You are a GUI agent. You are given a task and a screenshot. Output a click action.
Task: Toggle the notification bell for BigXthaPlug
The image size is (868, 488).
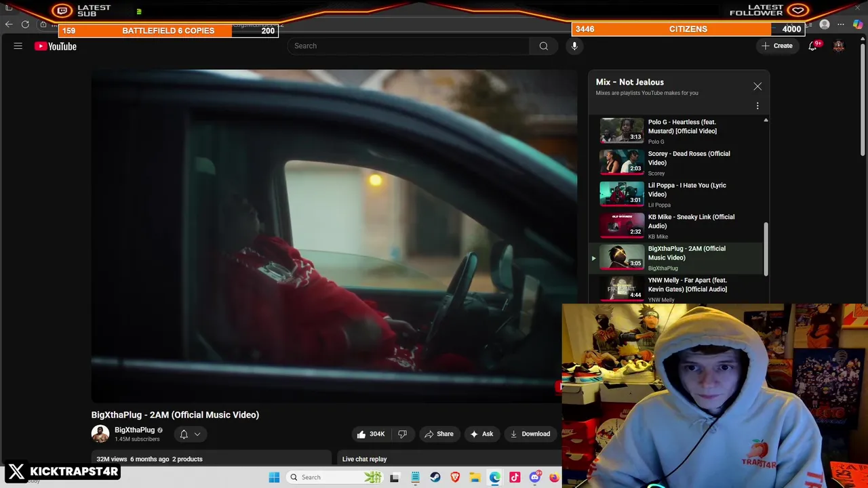point(184,434)
